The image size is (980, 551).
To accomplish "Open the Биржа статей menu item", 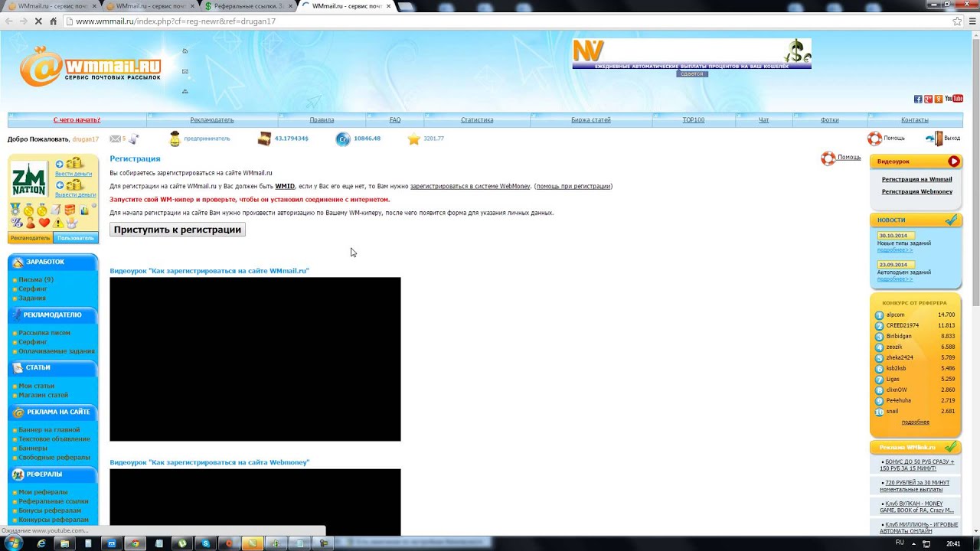I will [x=591, y=120].
